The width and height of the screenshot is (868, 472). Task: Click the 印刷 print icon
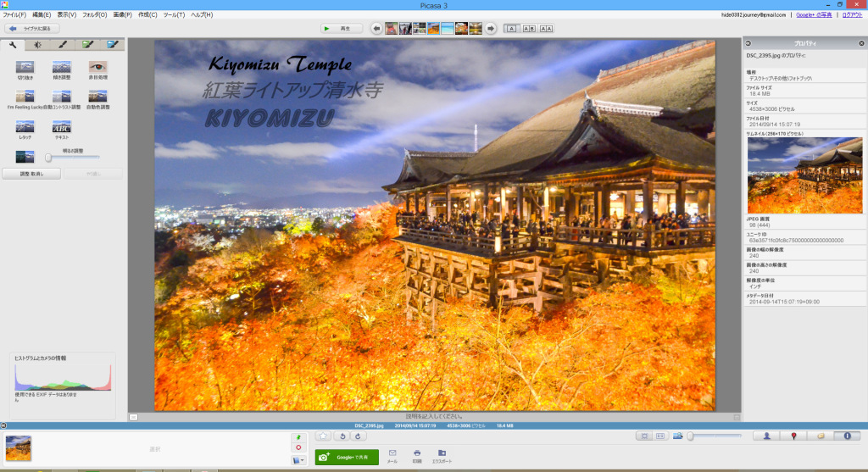click(x=417, y=456)
